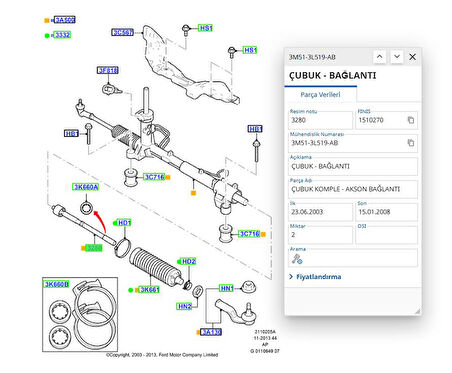Image resolution: width=452 pixels, height=373 pixels.
Task: Select the 3K661 boot label
Action: pyautogui.click(x=149, y=290)
